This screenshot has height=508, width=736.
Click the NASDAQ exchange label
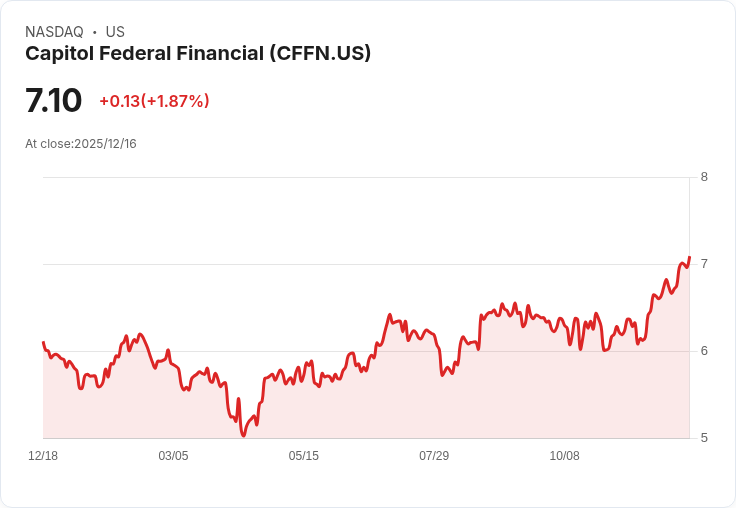[x=54, y=32]
